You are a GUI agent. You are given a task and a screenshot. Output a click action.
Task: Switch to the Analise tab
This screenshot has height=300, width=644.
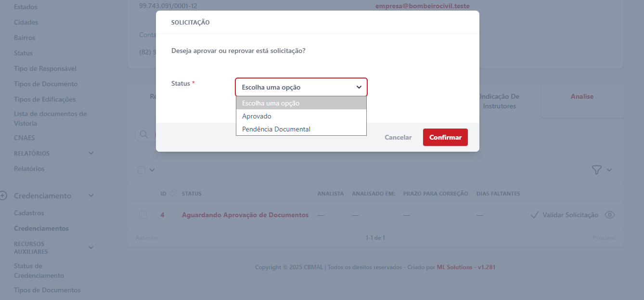(582, 96)
